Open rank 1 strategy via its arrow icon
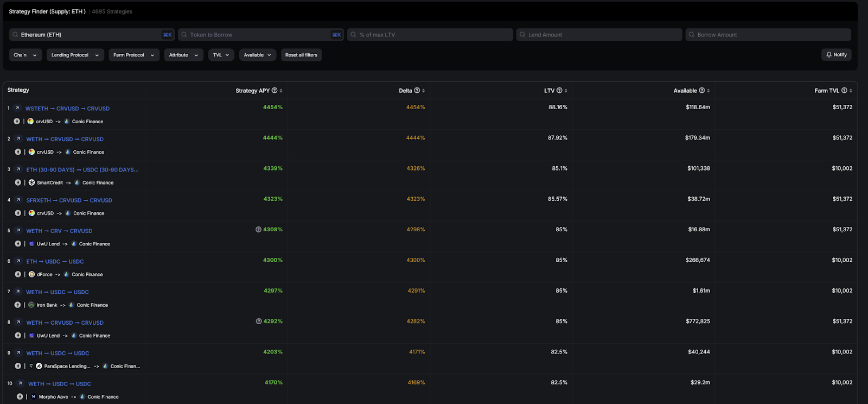The image size is (868, 404). [17, 108]
